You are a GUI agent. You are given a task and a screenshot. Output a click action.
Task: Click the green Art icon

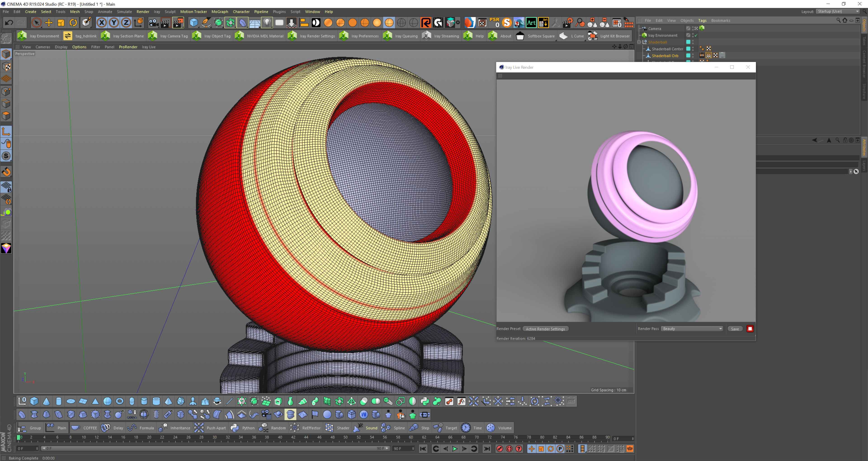(531, 23)
